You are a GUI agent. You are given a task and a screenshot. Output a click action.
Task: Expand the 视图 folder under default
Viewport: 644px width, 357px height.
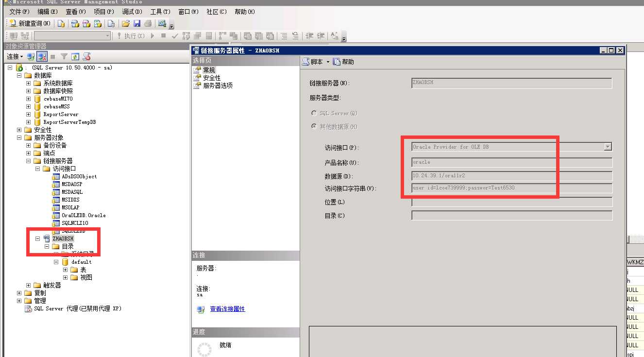pos(66,277)
